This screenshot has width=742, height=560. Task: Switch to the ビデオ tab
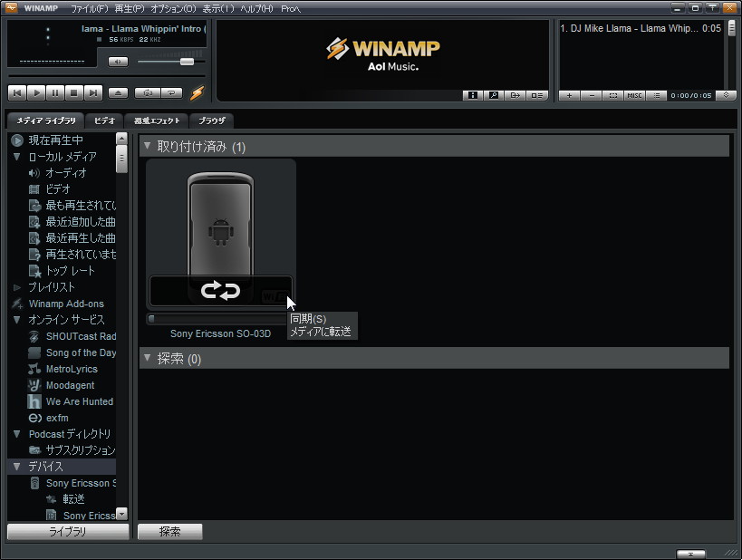click(x=104, y=121)
